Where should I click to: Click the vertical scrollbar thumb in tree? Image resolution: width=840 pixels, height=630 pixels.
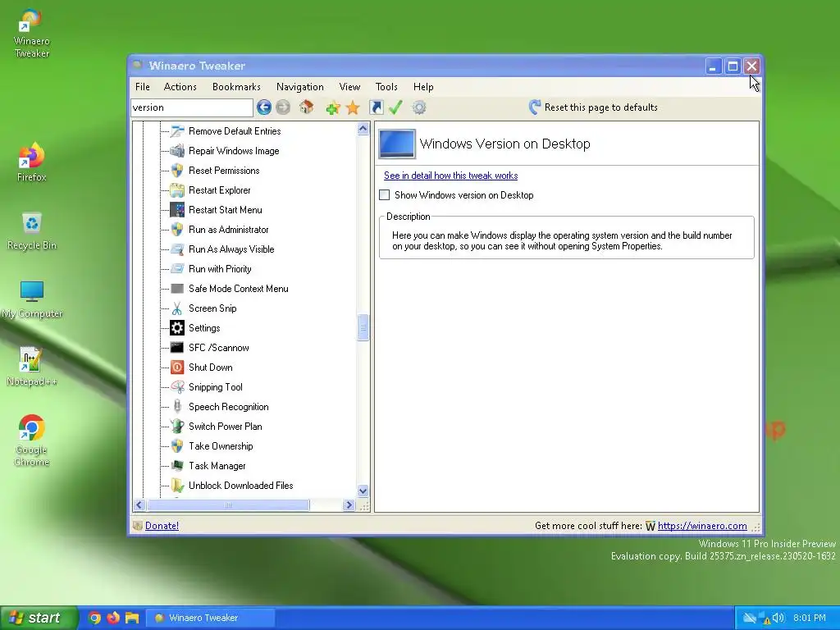[363, 327]
